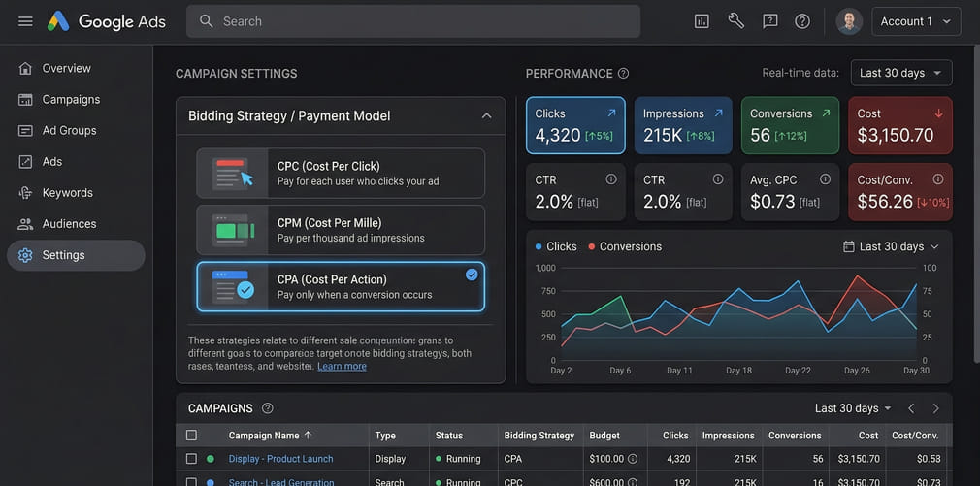
Task: Open the hamburger main menu
Action: coord(25,21)
